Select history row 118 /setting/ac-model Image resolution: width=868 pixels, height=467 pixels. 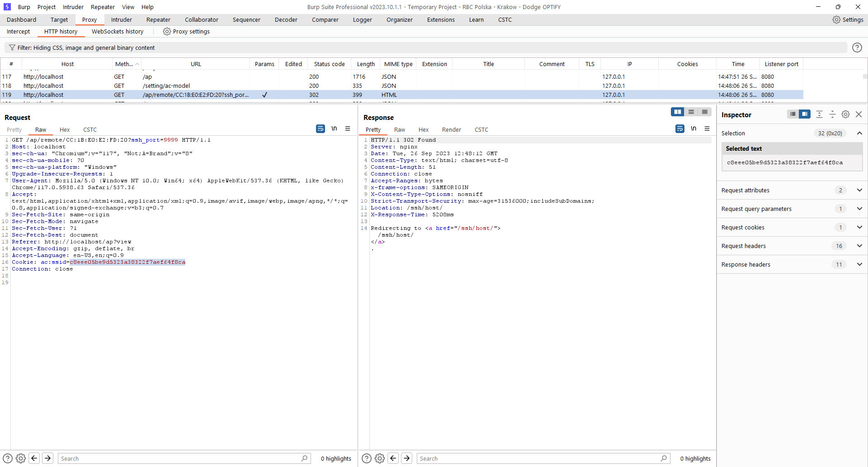pyautogui.click(x=401, y=86)
